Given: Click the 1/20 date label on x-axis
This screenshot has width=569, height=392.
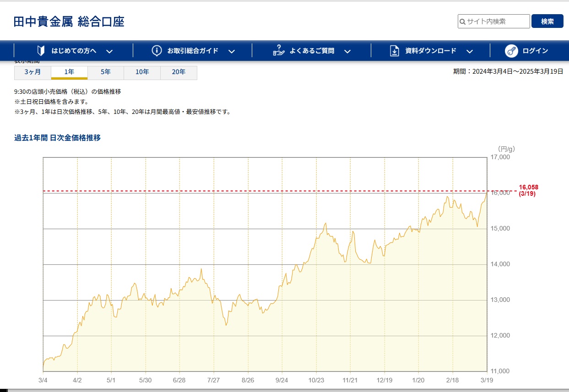Looking at the screenshot, I should [x=418, y=380].
